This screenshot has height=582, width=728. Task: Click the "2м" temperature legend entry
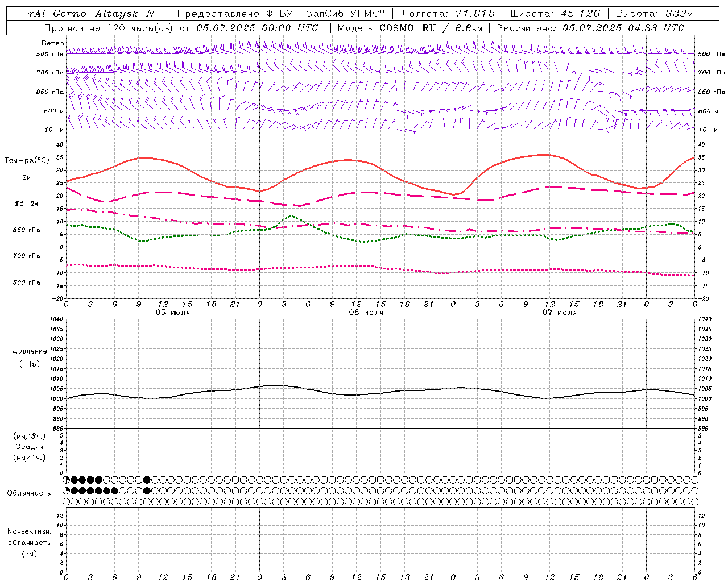27,178
